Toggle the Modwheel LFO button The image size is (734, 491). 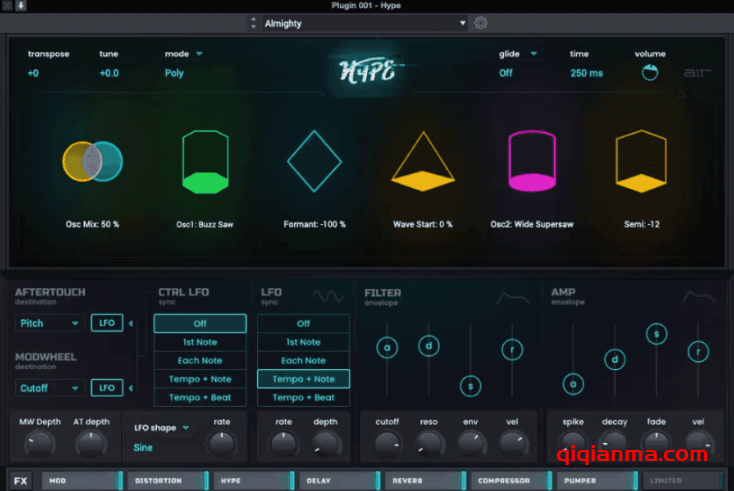pos(105,388)
